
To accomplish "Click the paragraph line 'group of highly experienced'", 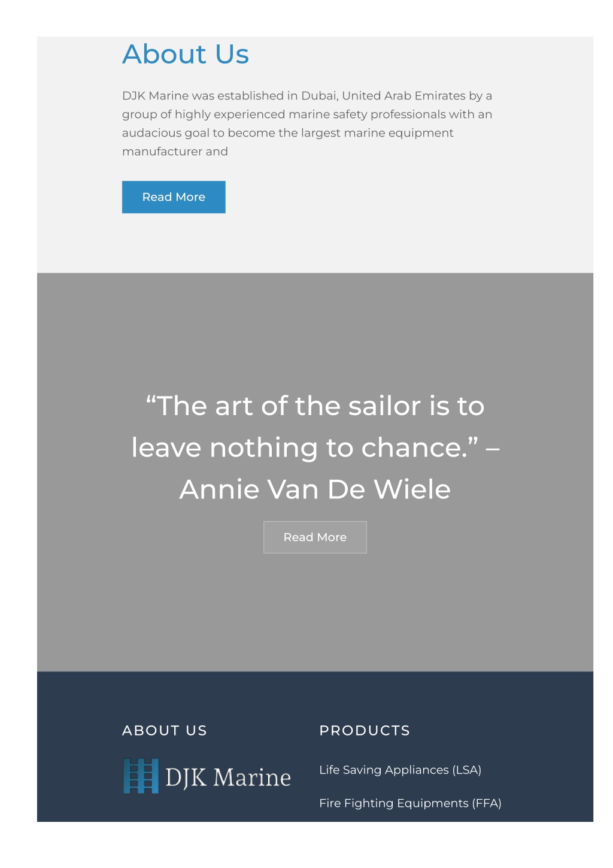I will click(307, 114).
